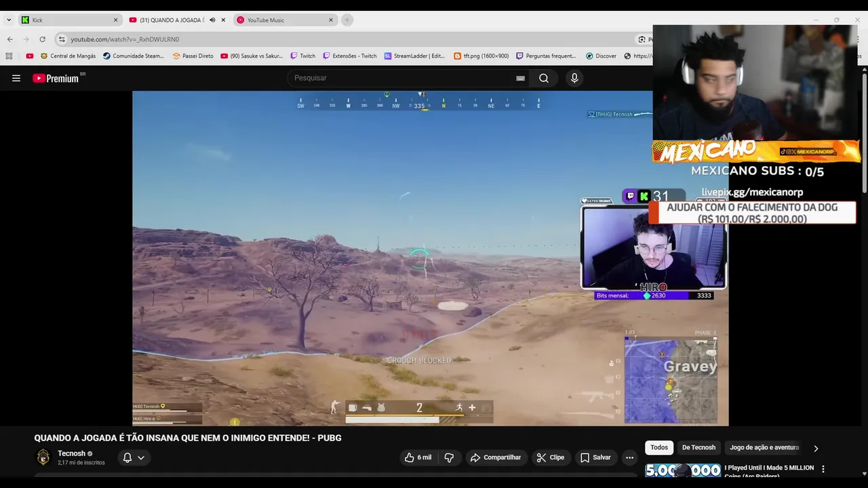The width and height of the screenshot is (868, 488).
Task: Open the on-screen keyboard in search box
Action: pos(520,78)
